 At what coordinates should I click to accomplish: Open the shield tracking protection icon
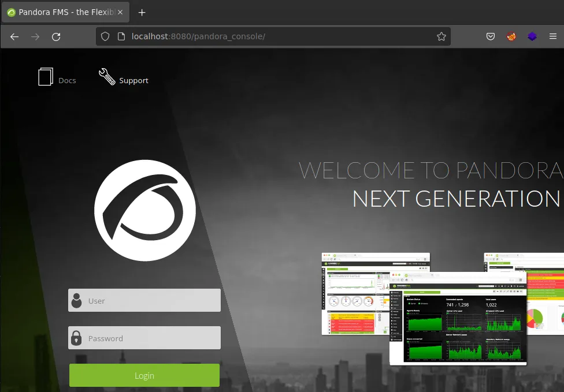point(105,36)
